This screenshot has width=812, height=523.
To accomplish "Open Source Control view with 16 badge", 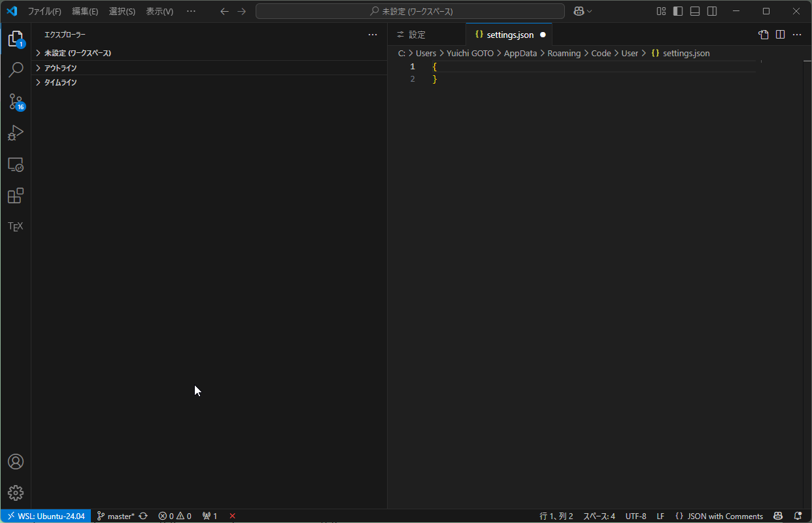I will pyautogui.click(x=16, y=101).
